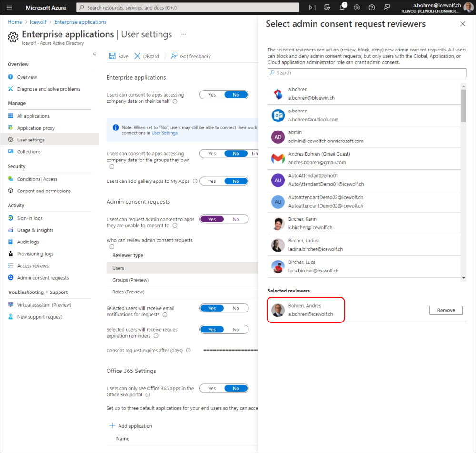Remove Bohren, Andres from selected reviewers
This screenshot has height=453, width=476.
446,310
